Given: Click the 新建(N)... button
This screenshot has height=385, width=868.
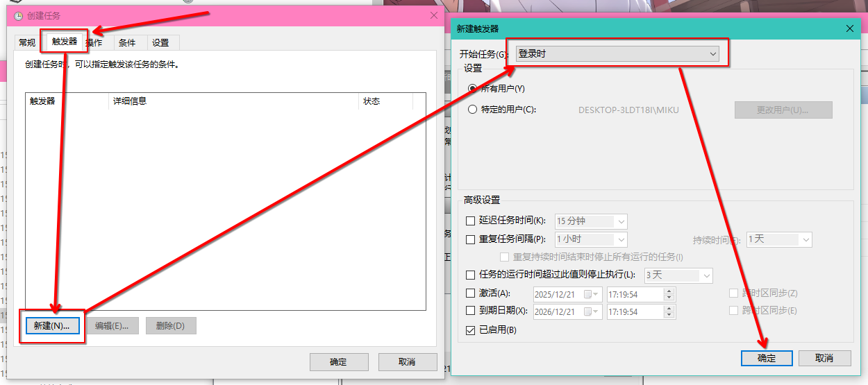Looking at the screenshot, I should coord(52,326).
